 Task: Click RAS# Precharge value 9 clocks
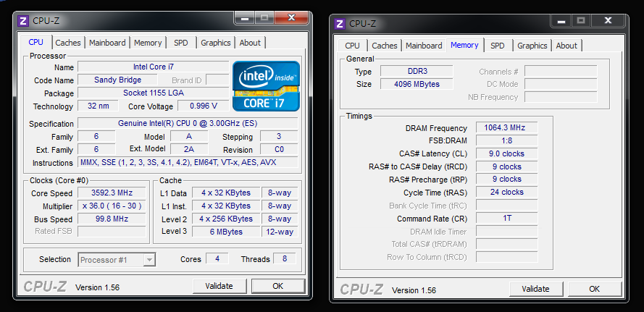click(x=507, y=180)
